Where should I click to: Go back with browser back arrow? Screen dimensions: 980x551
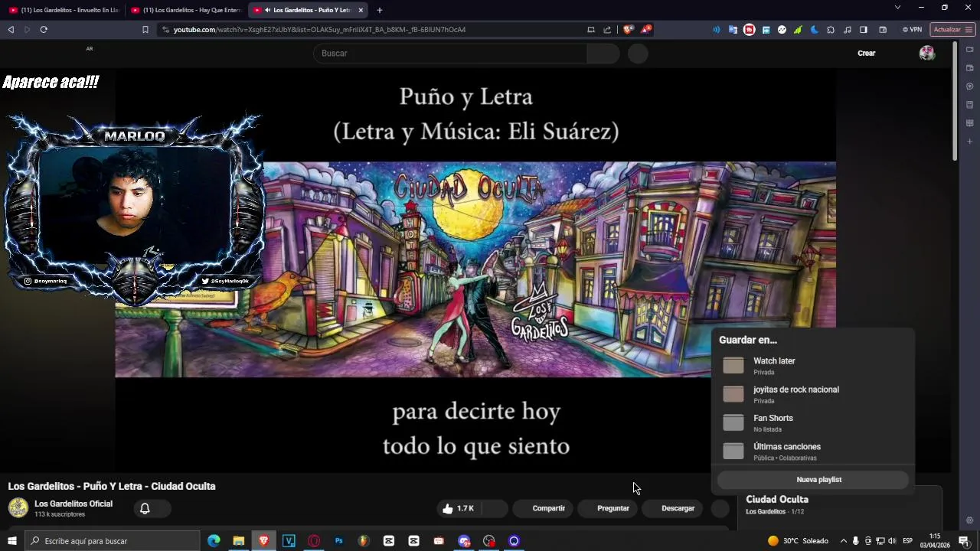(11, 30)
